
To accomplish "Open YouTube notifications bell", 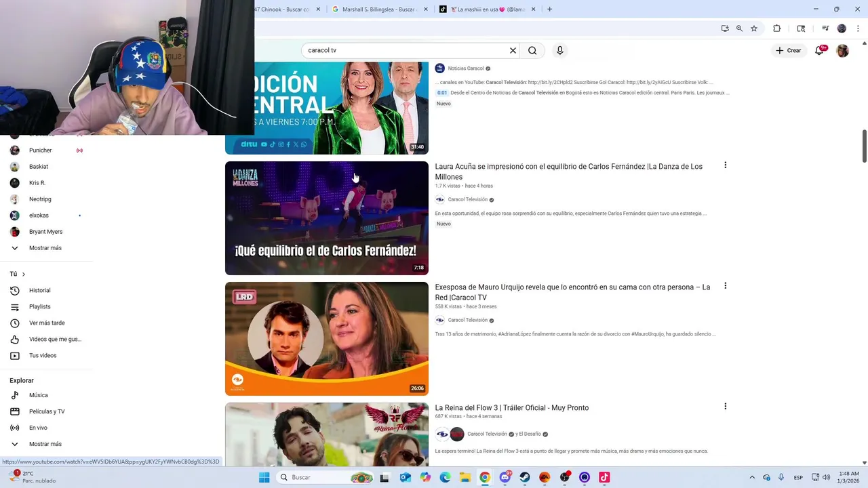I will pyautogui.click(x=819, y=50).
